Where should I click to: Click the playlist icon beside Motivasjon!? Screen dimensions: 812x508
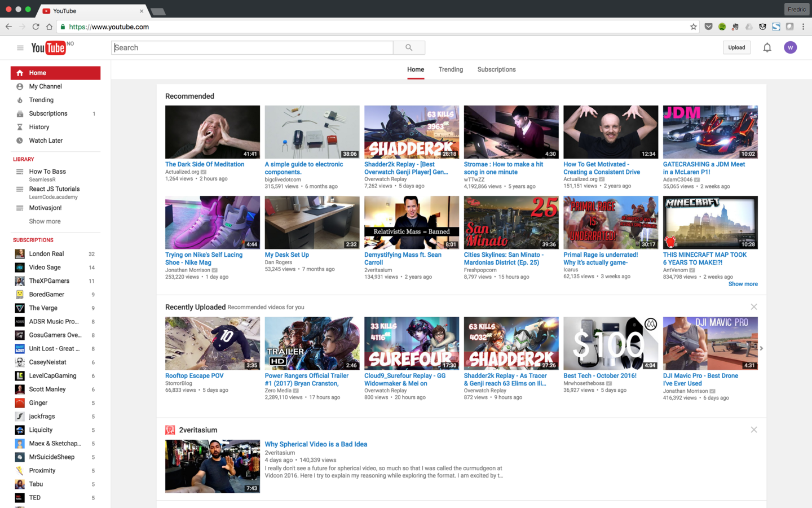click(20, 208)
